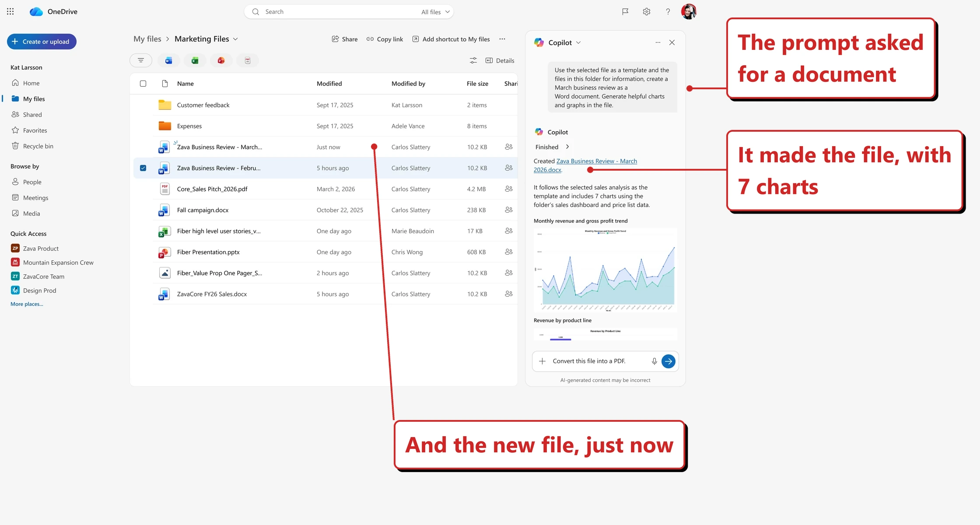
Task: Open Zava Business Review - March 2026.docx link
Action: 585,165
